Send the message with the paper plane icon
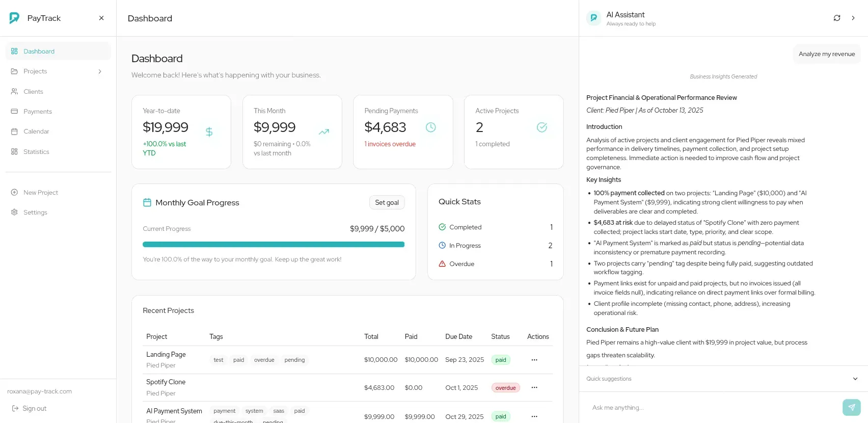This screenshot has height=423, width=868. 851,407
